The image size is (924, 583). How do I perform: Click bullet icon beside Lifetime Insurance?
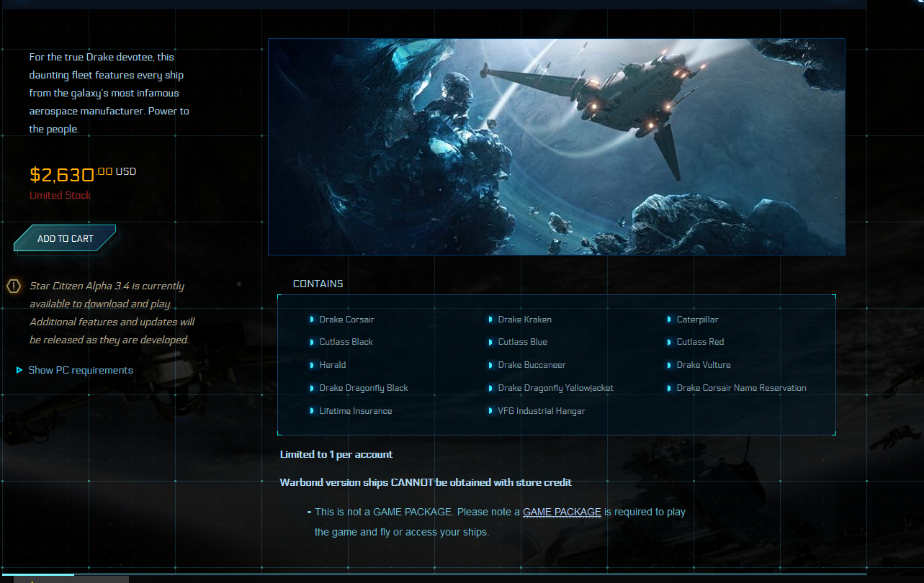click(x=312, y=411)
